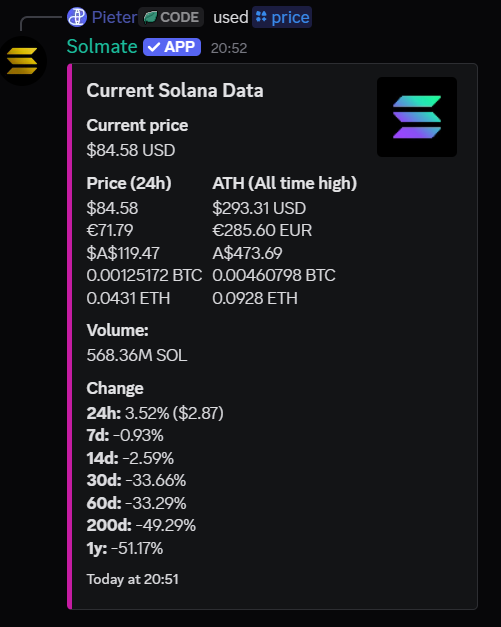Click the ATH (All time high) heading

(x=285, y=183)
